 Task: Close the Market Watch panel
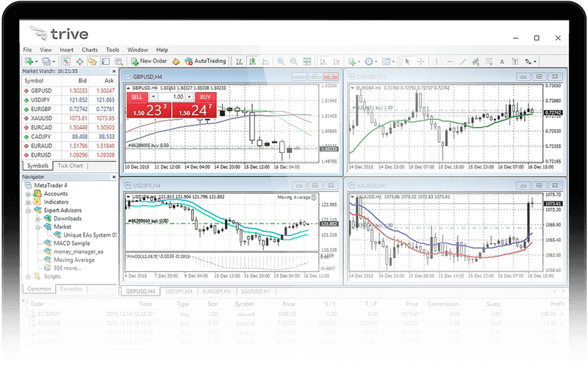pyautogui.click(x=114, y=71)
